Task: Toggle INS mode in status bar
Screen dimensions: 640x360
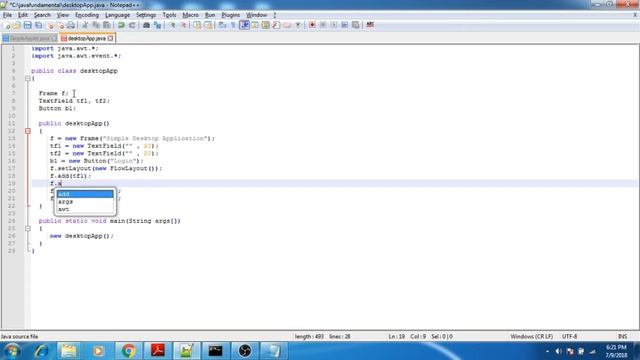Action: [x=622, y=337]
